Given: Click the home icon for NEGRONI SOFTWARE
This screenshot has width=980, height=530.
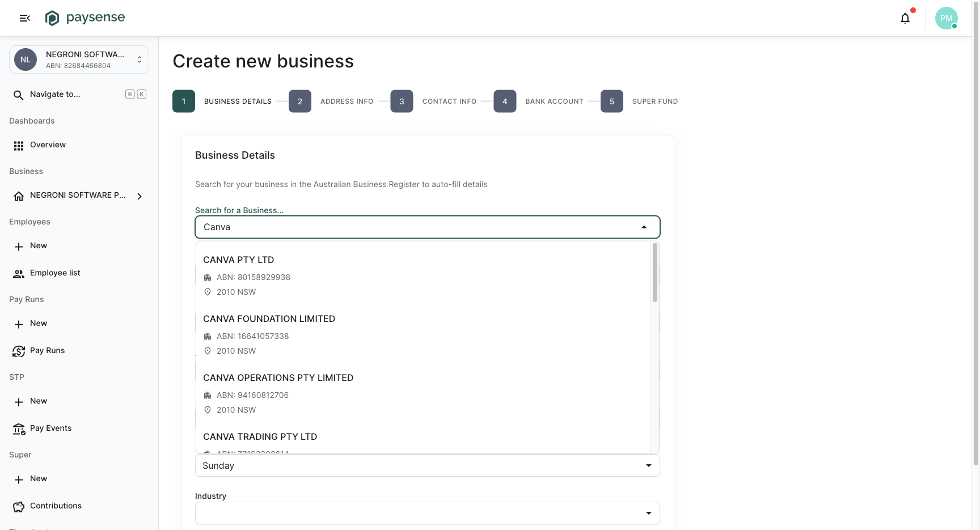Looking at the screenshot, I should point(19,196).
